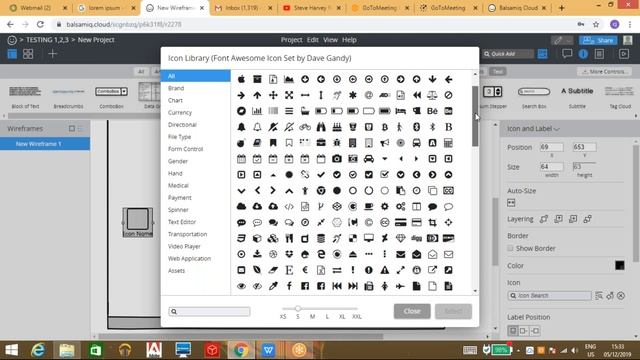Screen dimensions: 640x360
Task: Choose the Chrome logo icon in library
Action: click(x=321, y=191)
